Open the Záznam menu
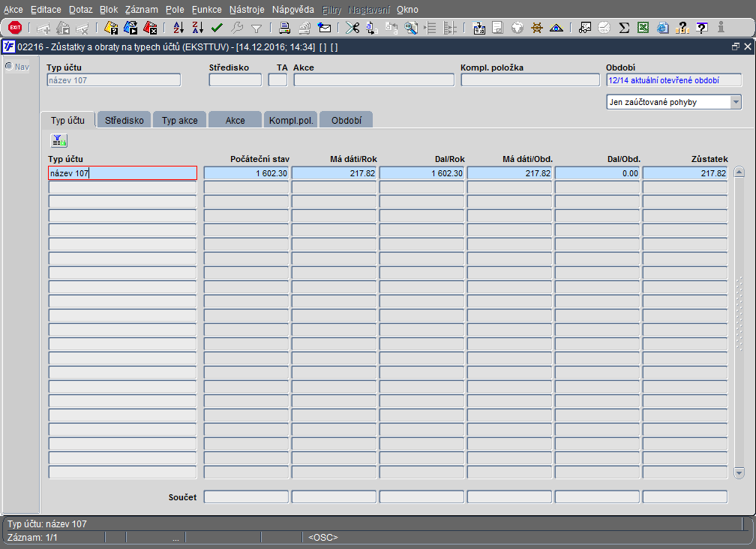 coord(141,10)
